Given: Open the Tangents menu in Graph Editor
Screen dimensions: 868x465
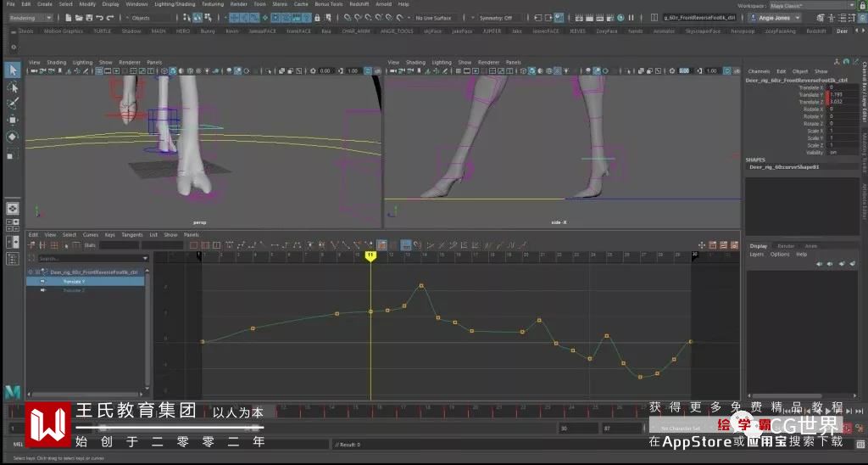Looking at the screenshot, I should [132, 235].
